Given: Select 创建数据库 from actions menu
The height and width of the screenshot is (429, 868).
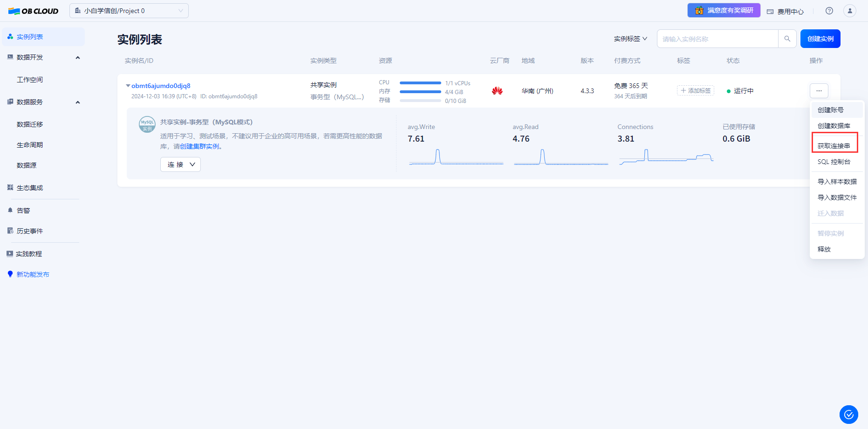Looking at the screenshot, I should [x=837, y=126].
